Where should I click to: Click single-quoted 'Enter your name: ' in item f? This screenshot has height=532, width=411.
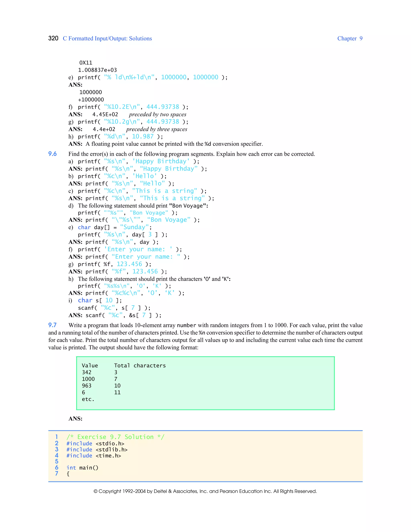point(138,249)
